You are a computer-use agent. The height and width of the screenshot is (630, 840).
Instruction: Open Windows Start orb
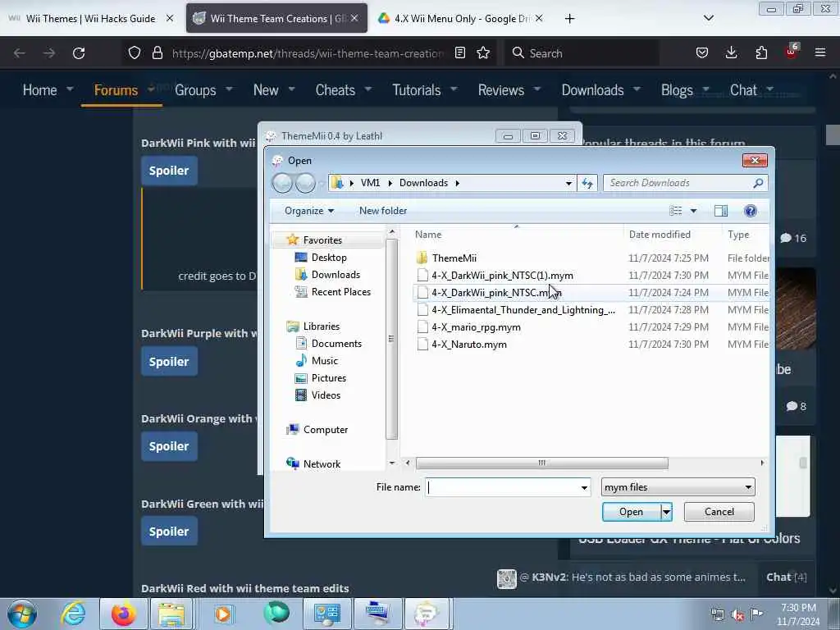pos(22,614)
